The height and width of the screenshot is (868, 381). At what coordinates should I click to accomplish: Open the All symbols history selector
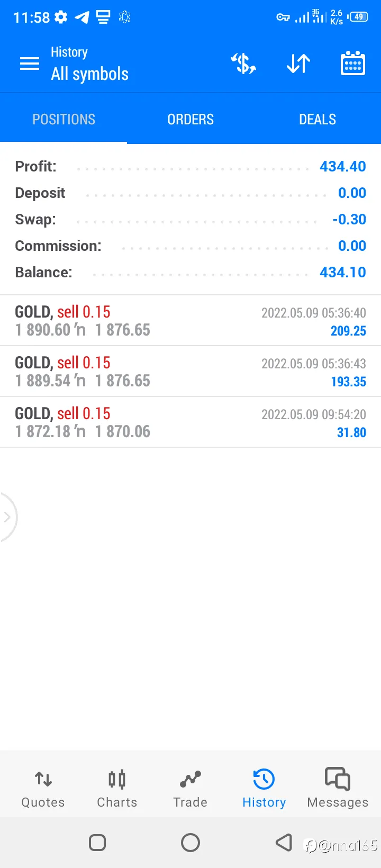click(89, 65)
